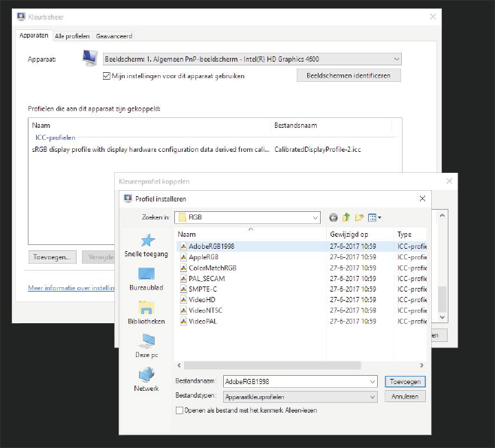This screenshot has height=448, width=495.
Task: Click 'Beeldschermen identificeren' button
Action: 349,75
